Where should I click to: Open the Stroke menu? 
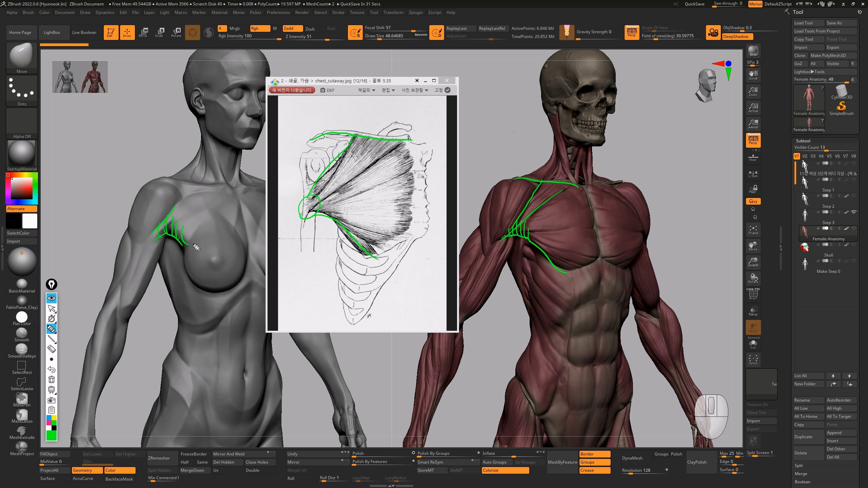(338, 13)
